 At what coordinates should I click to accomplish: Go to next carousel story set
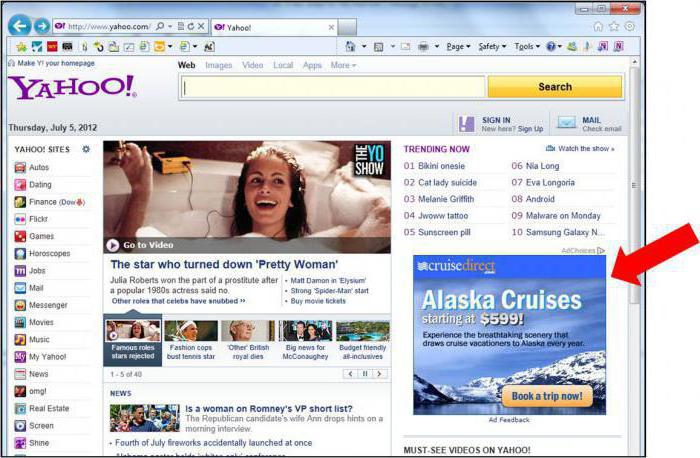tap(381, 373)
